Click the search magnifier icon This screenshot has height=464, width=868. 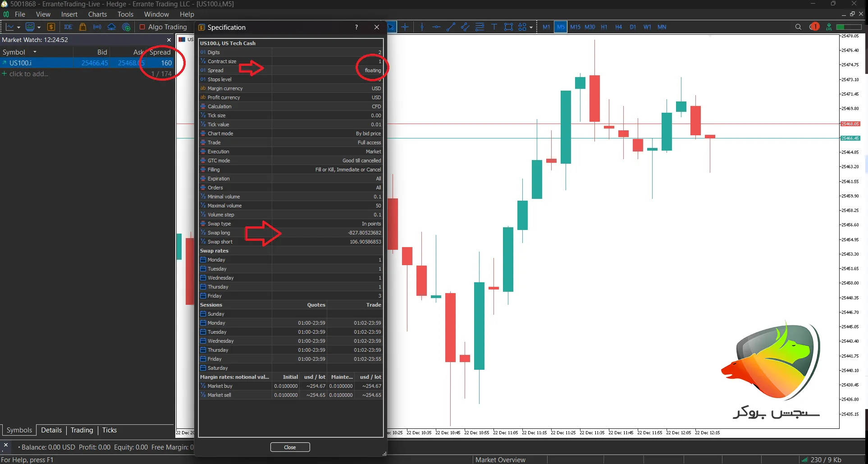[798, 27]
